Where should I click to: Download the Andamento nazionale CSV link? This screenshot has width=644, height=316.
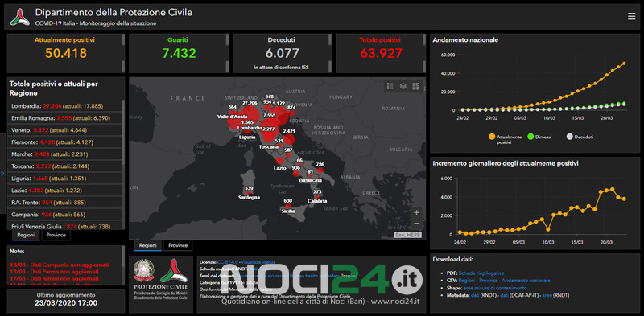[x=526, y=281]
